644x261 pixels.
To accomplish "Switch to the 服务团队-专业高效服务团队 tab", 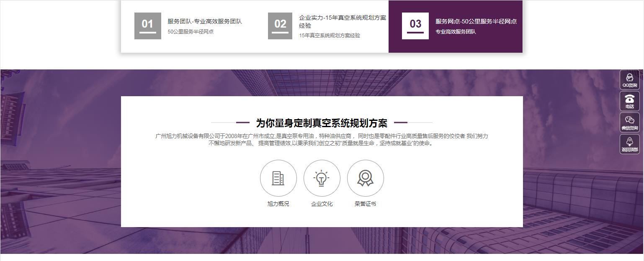I will point(205,21).
